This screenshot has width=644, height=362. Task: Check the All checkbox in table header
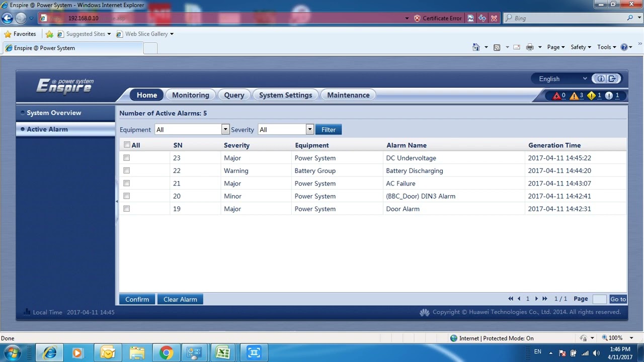click(x=127, y=145)
